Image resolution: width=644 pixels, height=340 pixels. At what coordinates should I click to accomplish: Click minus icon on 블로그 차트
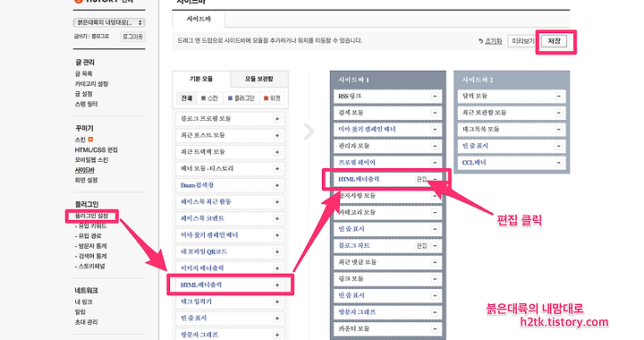click(x=435, y=246)
